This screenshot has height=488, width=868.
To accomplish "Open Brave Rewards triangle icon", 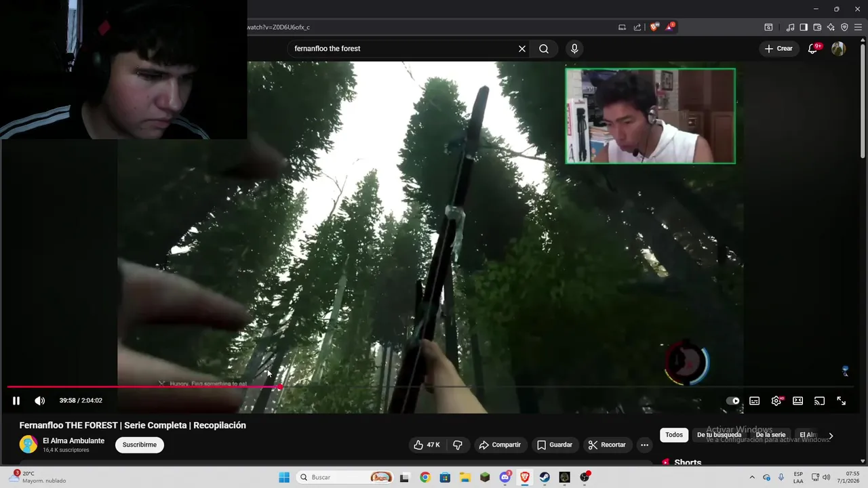I will (670, 27).
